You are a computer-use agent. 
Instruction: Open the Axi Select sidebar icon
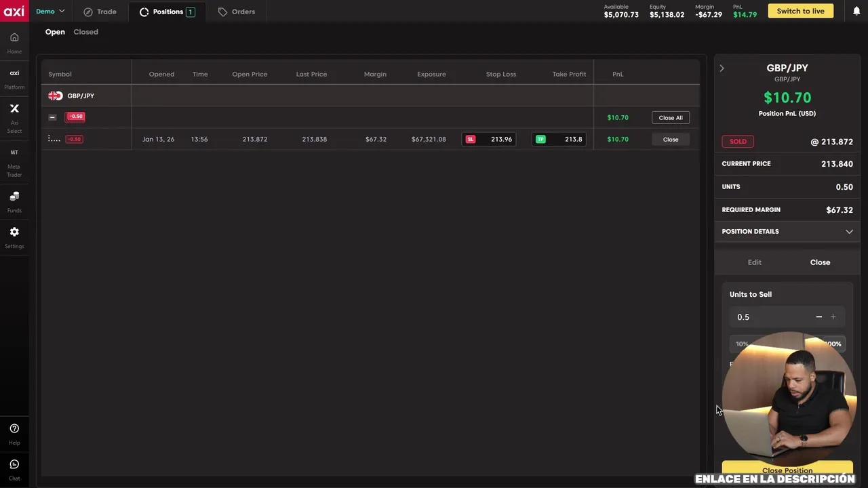[14, 109]
